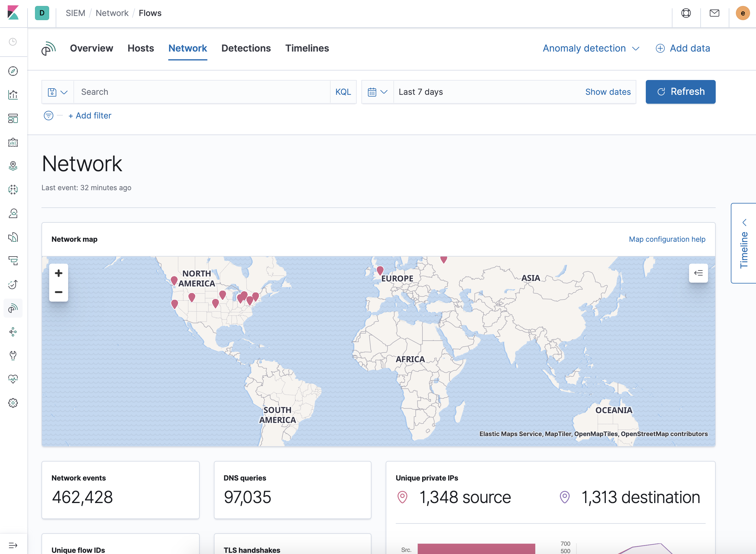Screen dimensions: 756x554
Task: Open the Help lifebuoy icon
Action: pos(686,13)
